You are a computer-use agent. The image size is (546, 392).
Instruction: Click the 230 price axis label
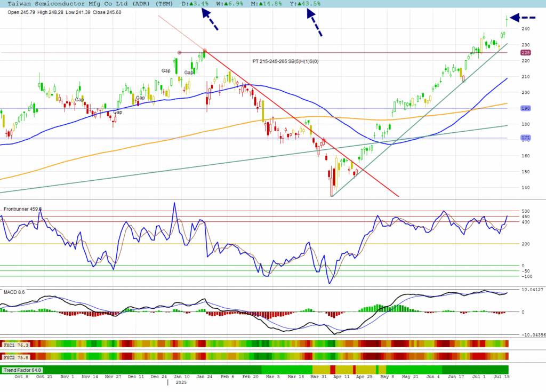pos(525,45)
